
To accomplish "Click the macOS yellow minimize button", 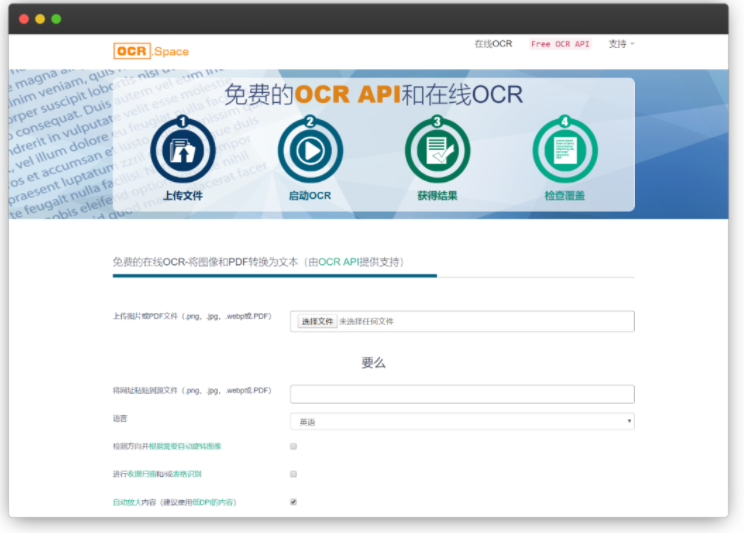I will click(40, 19).
